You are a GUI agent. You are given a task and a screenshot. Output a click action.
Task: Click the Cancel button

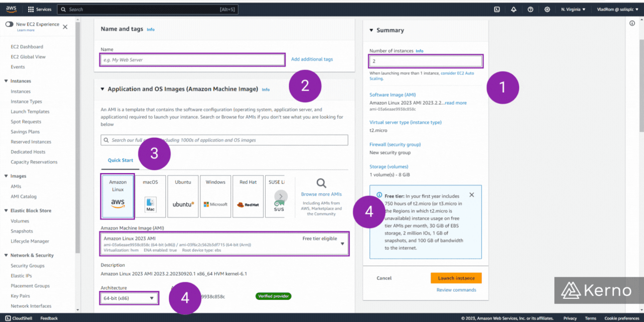click(384, 278)
